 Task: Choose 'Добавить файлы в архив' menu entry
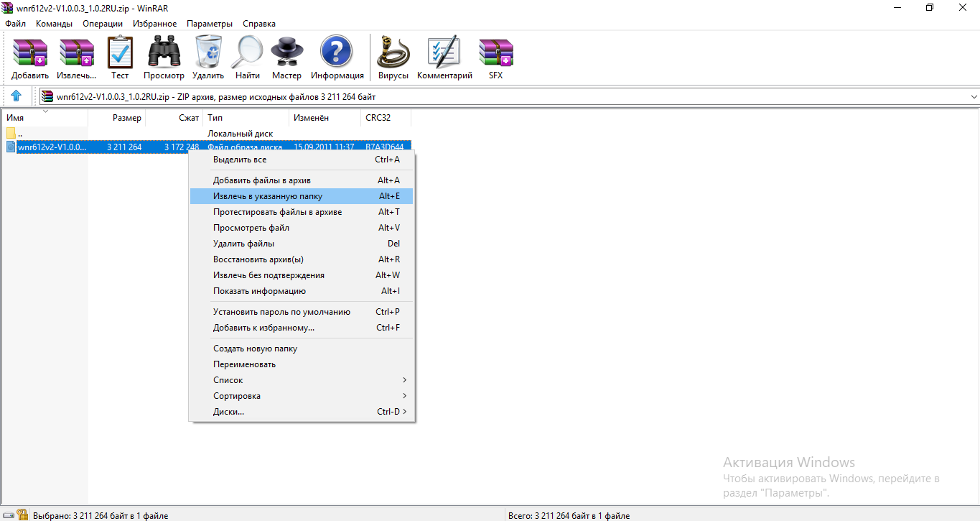(302, 180)
